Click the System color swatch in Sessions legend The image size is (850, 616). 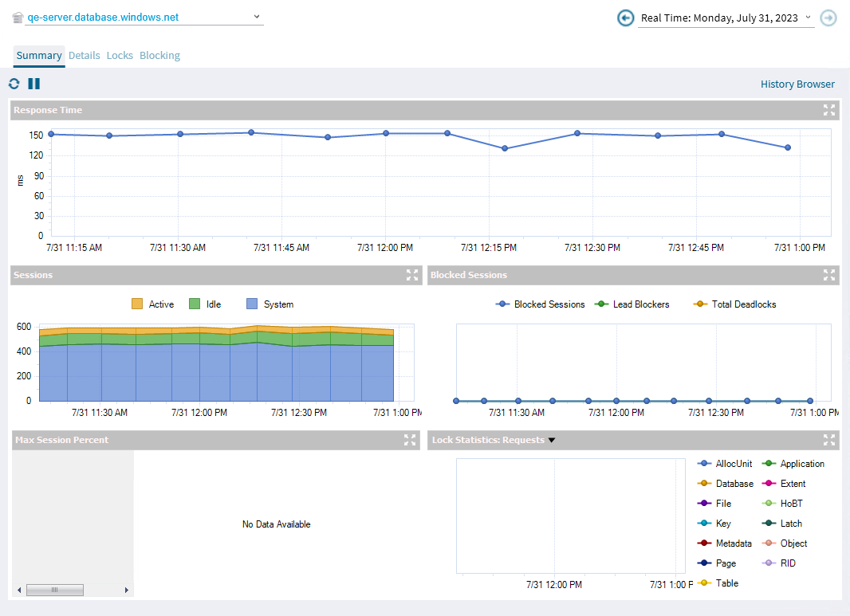253,304
